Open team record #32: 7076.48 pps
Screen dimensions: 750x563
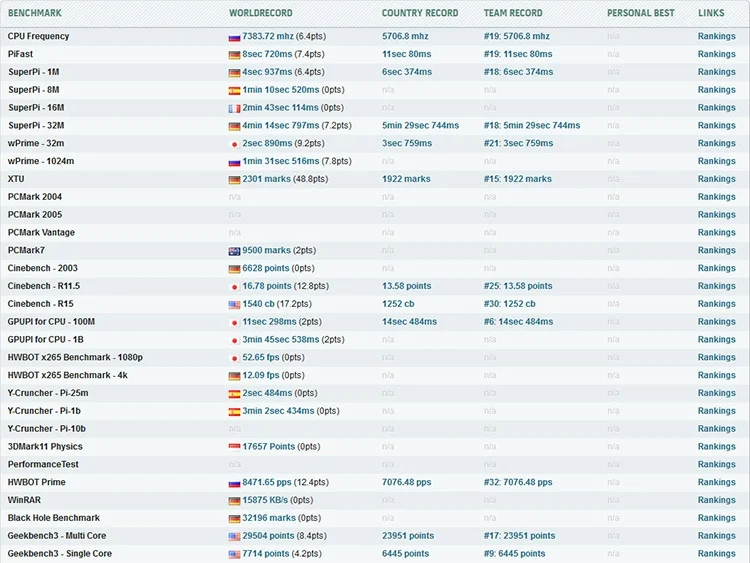[x=518, y=482]
